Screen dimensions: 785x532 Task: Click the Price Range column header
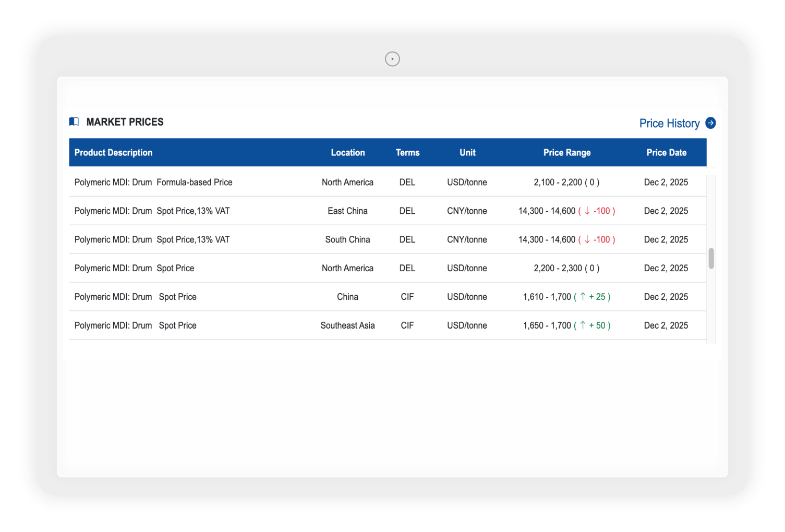pyautogui.click(x=566, y=153)
